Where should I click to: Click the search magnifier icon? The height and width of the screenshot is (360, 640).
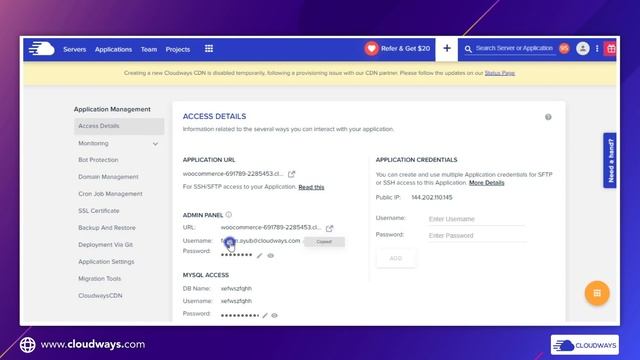tap(468, 49)
